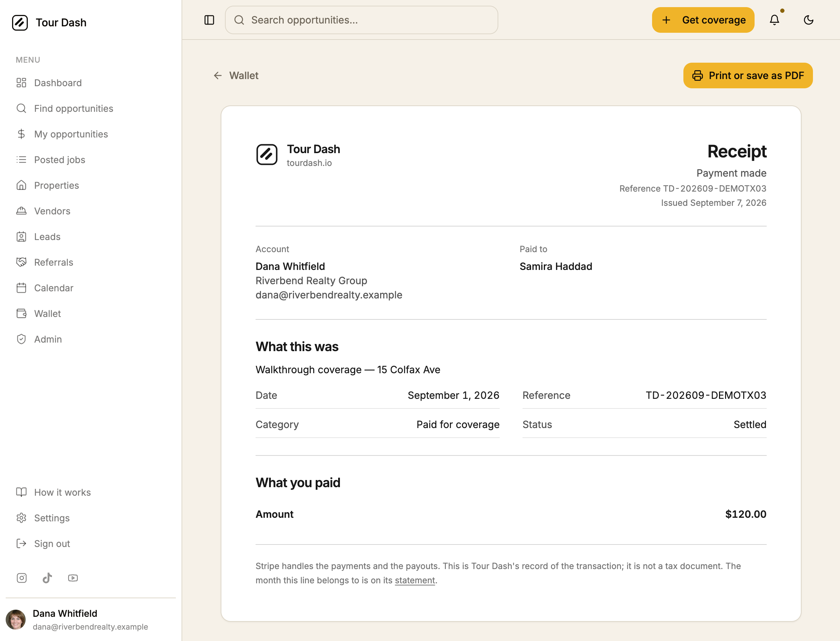
Task: Open the TikTok link icon
Action: (47, 578)
